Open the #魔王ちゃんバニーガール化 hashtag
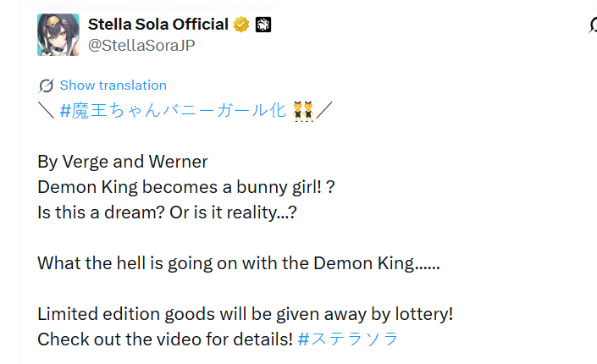Viewport: 597px width, 364px height. coord(173,111)
